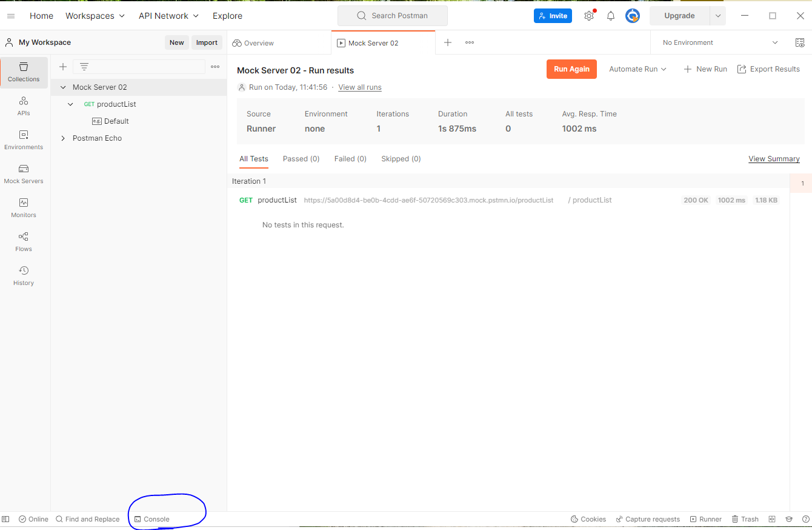This screenshot has width=812, height=530.
Task: Open the notifications bell
Action: pyautogui.click(x=611, y=16)
